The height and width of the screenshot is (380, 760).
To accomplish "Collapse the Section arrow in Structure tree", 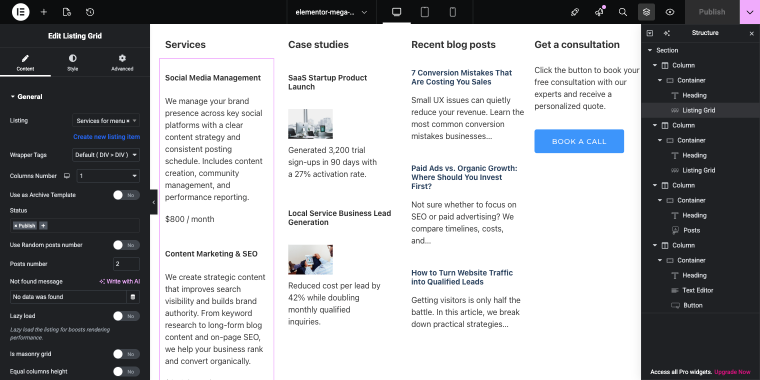I will [650, 50].
